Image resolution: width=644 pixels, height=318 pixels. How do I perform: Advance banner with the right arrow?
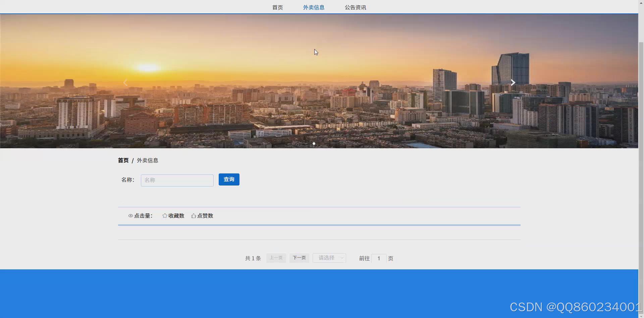[513, 82]
